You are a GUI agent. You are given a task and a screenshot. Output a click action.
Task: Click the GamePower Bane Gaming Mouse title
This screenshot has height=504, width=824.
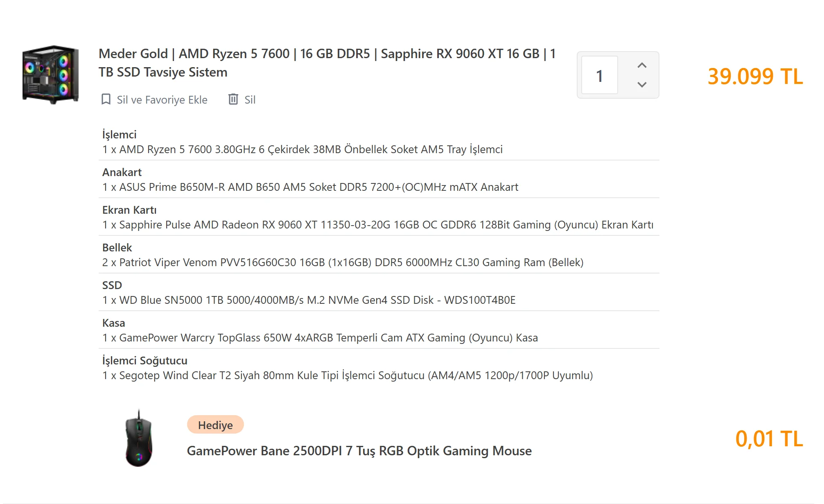359,451
